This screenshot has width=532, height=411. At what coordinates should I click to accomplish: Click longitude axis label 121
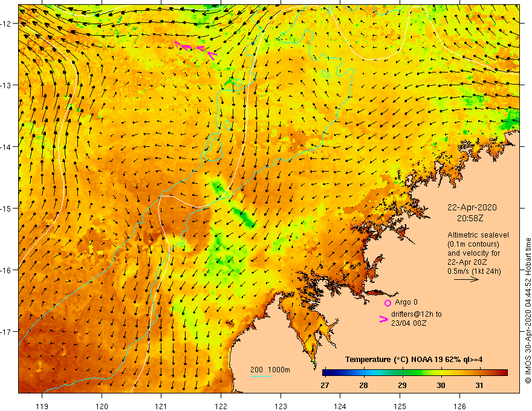(x=161, y=406)
